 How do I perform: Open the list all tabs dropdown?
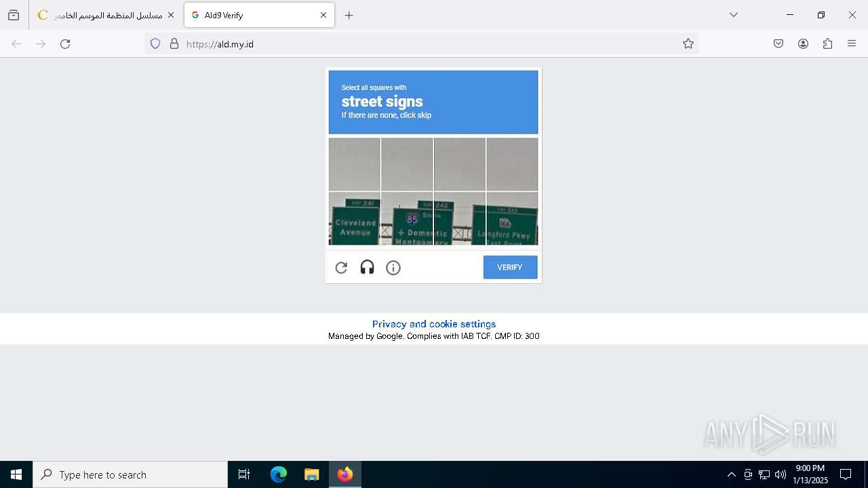click(x=733, y=15)
